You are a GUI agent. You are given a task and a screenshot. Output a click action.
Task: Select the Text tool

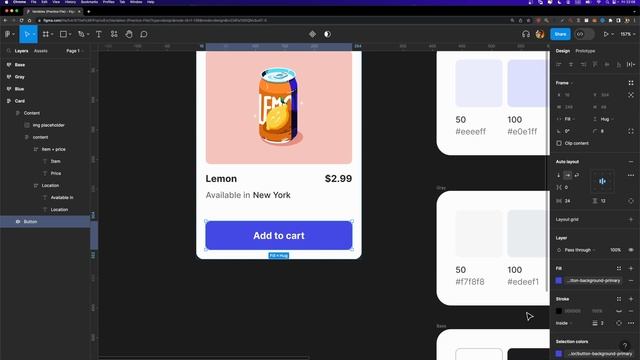pos(99,34)
